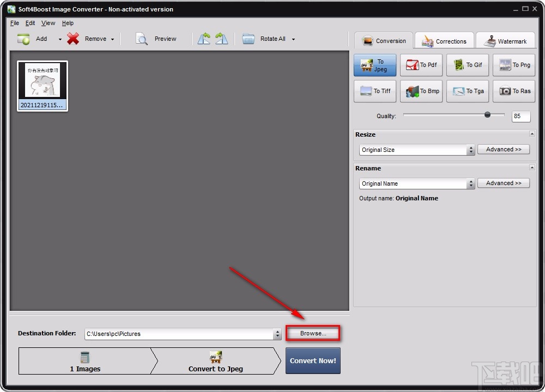This screenshot has width=545, height=392.
Task: Click the Remove toolbar label
Action: tap(95, 39)
